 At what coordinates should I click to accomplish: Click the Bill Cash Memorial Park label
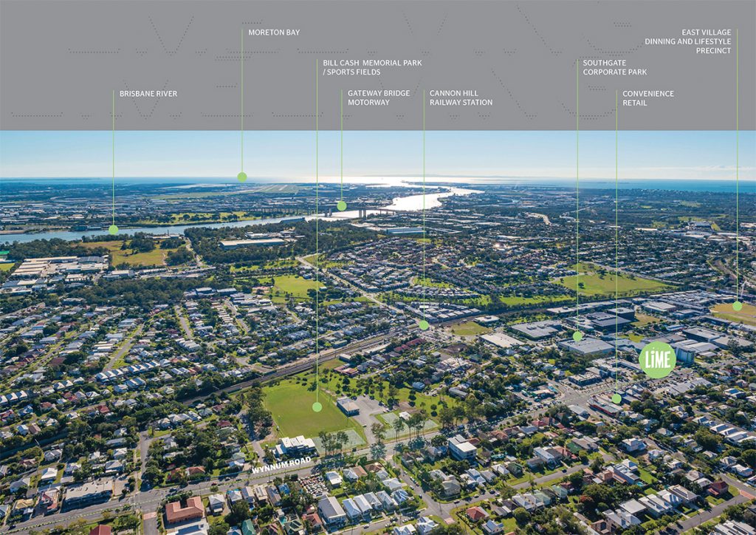click(372, 68)
